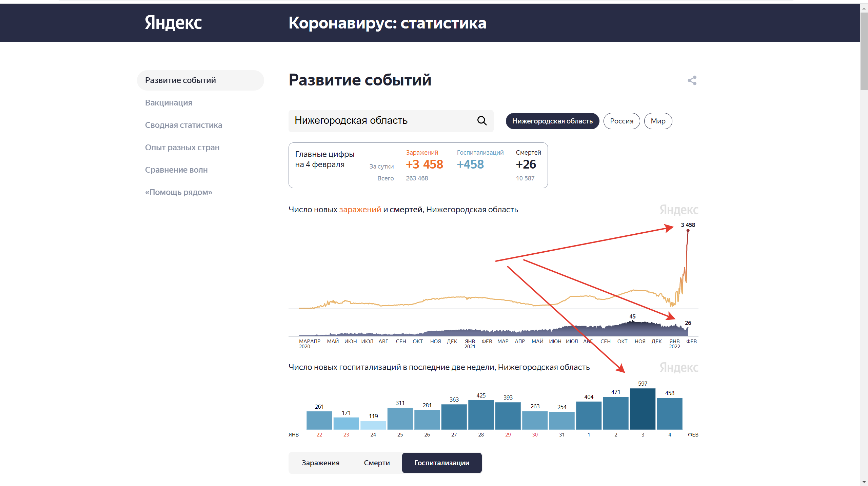The image size is (868, 486).
Task: Click the region search input field
Action: 391,121
